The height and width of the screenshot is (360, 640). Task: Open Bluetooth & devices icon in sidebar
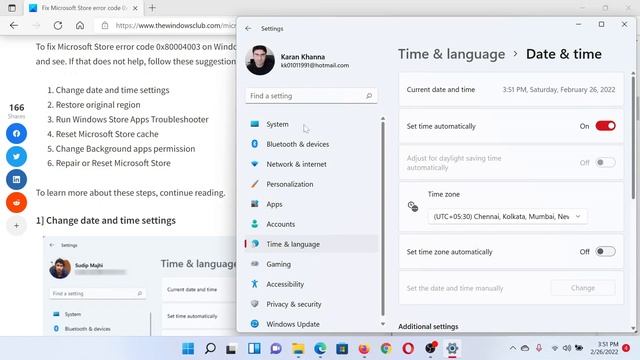[255, 144]
